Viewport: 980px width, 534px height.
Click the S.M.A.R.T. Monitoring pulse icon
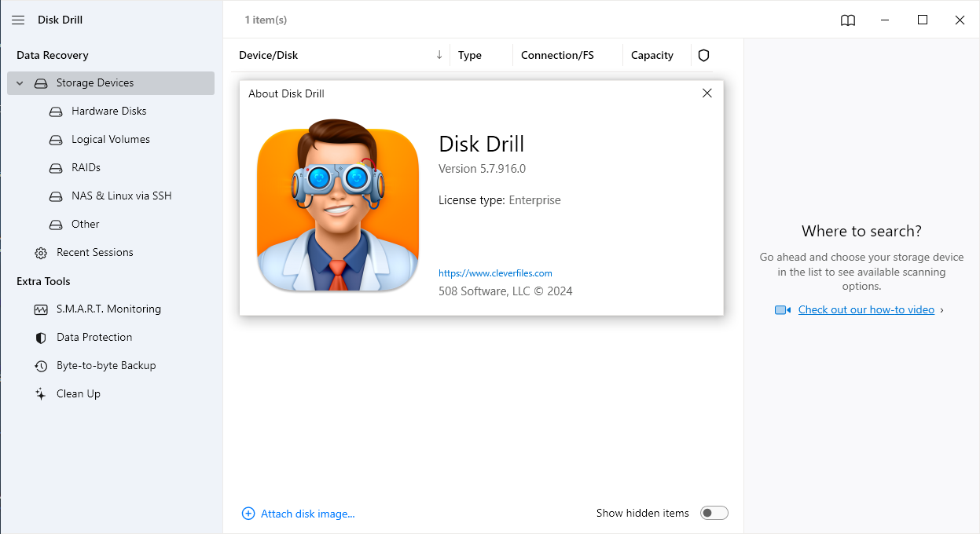pyautogui.click(x=41, y=309)
